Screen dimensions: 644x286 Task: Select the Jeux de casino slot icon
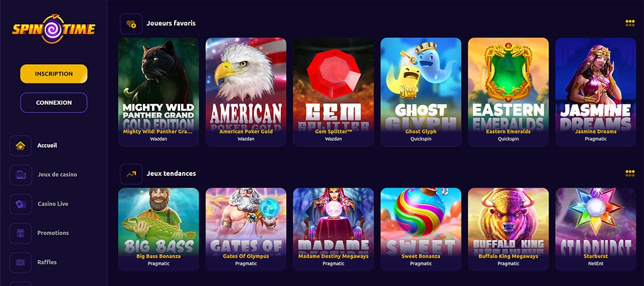coord(20,175)
